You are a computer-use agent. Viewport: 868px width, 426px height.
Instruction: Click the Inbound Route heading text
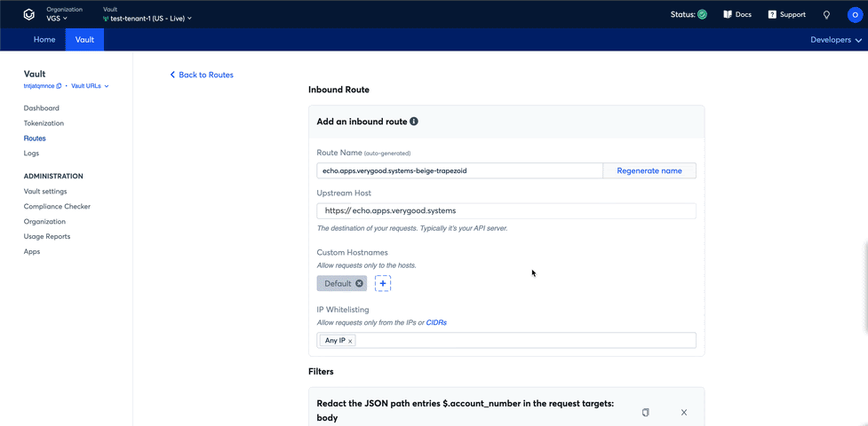point(338,89)
